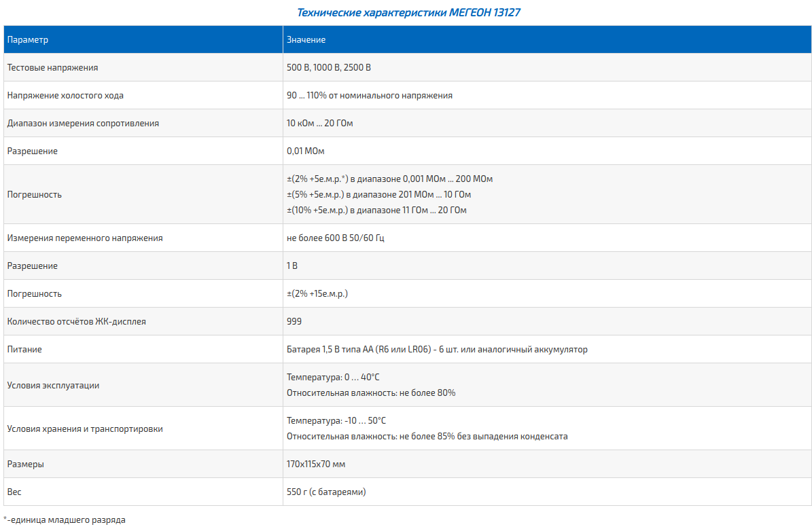This screenshot has width=812, height=529.
Task: Click 'Условия эксплуатации' cell
Action: (x=143, y=385)
